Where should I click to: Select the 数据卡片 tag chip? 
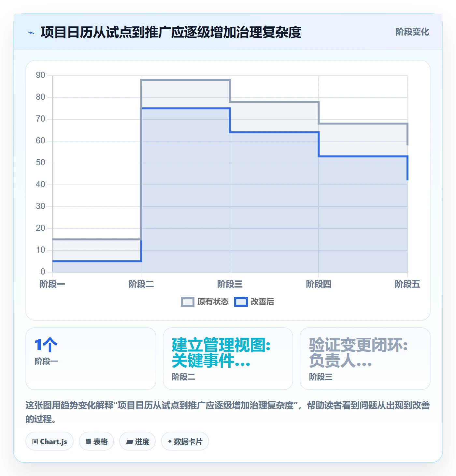coord(185,441)
